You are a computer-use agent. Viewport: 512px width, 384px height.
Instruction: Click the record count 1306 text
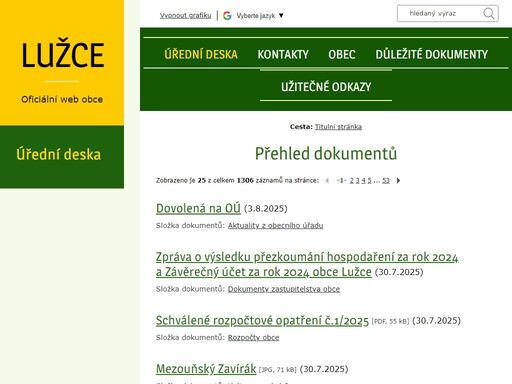coord(245,181)
